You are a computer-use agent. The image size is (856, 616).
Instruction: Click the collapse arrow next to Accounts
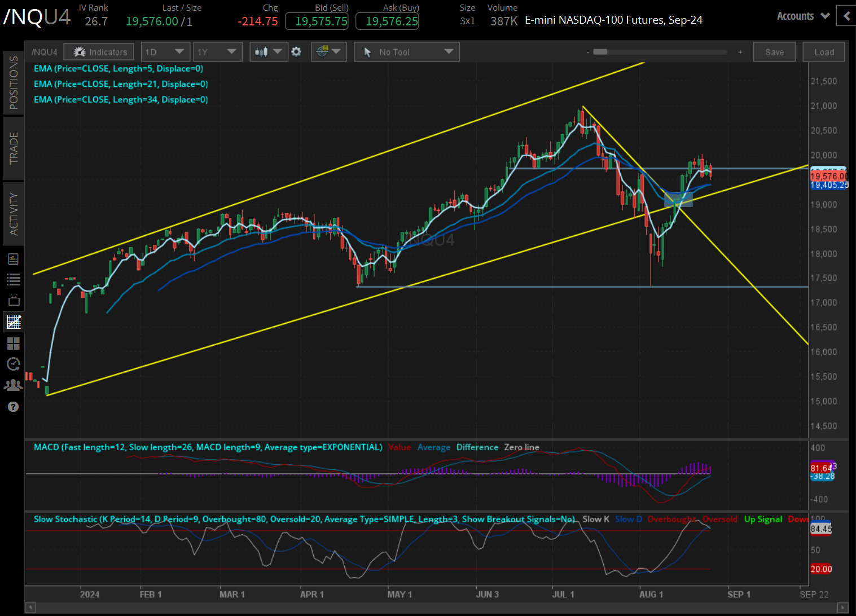click(846, 16)
